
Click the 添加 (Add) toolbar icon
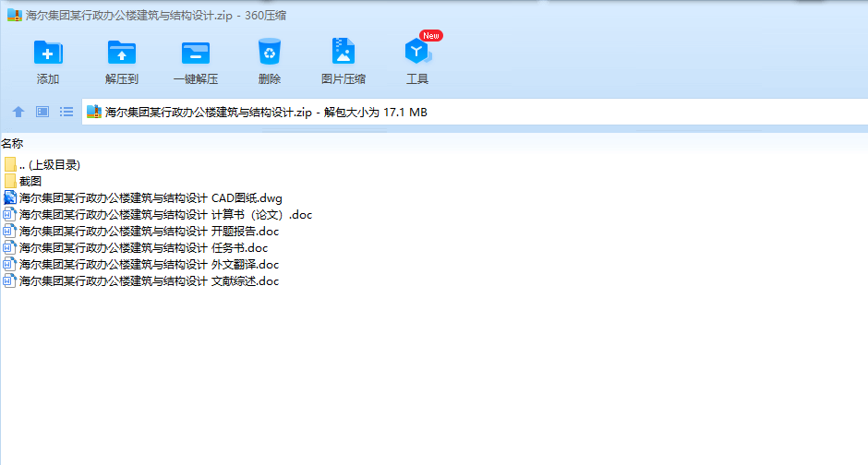[x=48, y=53]
